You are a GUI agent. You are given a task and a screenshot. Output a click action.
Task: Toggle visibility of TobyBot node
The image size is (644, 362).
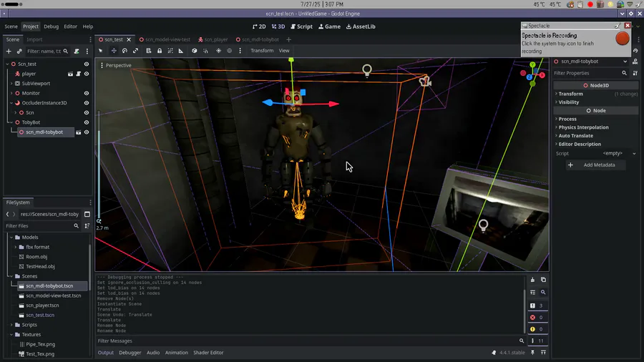(87, 122)
